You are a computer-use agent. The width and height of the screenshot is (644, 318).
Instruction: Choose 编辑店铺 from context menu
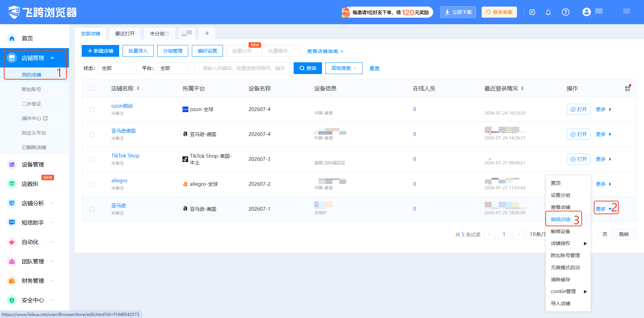561,219
